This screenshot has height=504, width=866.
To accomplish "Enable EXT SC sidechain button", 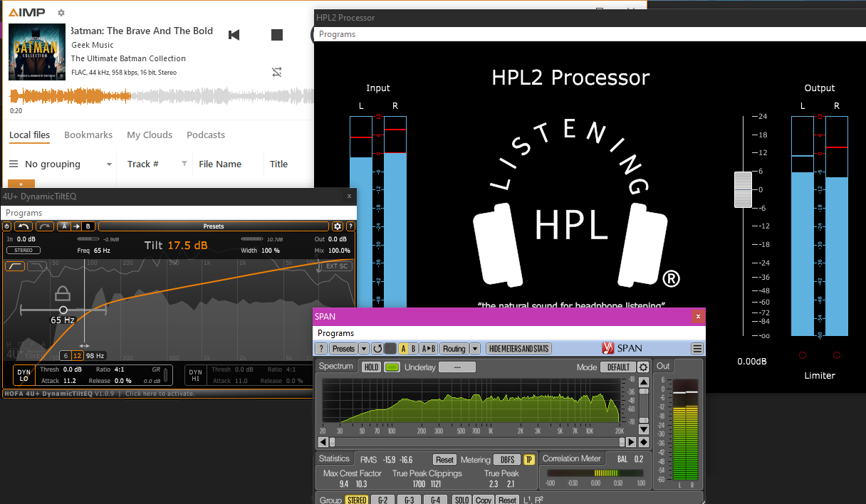I will click(x=336, y=266).
